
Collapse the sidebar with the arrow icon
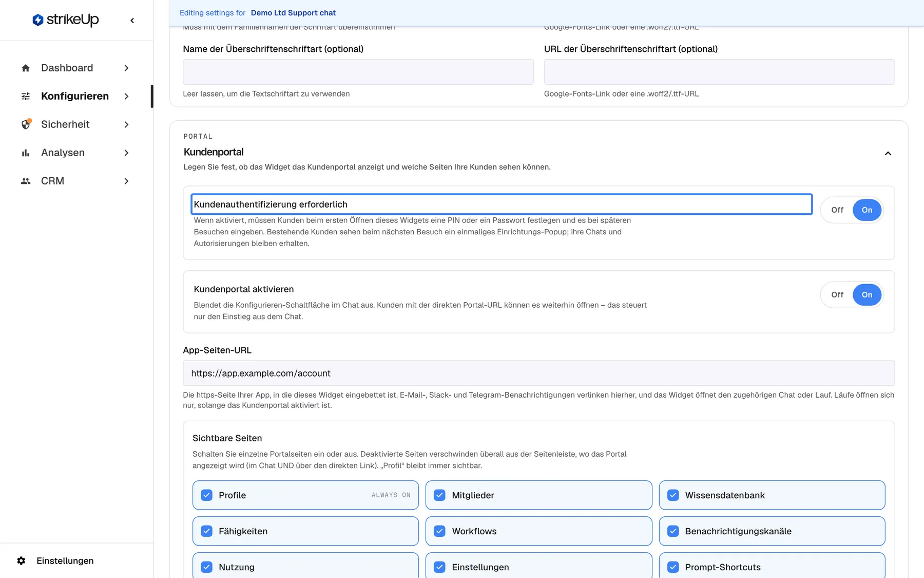tap(132, 21)
